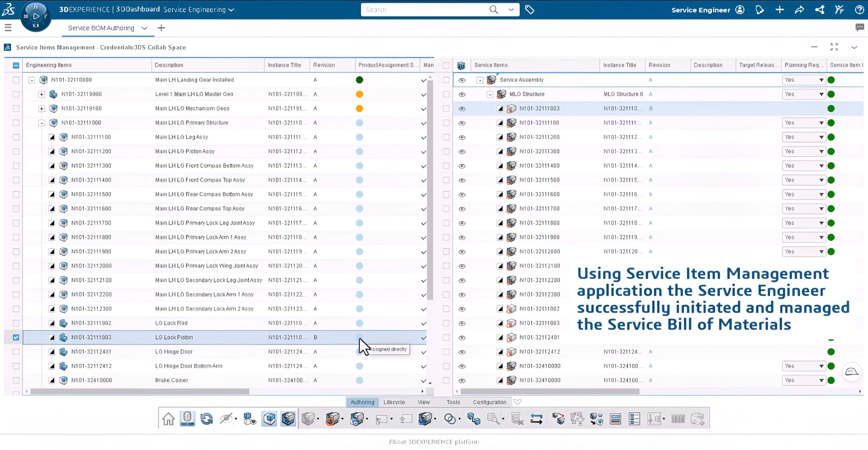Open the Configuration tab
This screenshot has height=450, width=868.
(489, 402)
